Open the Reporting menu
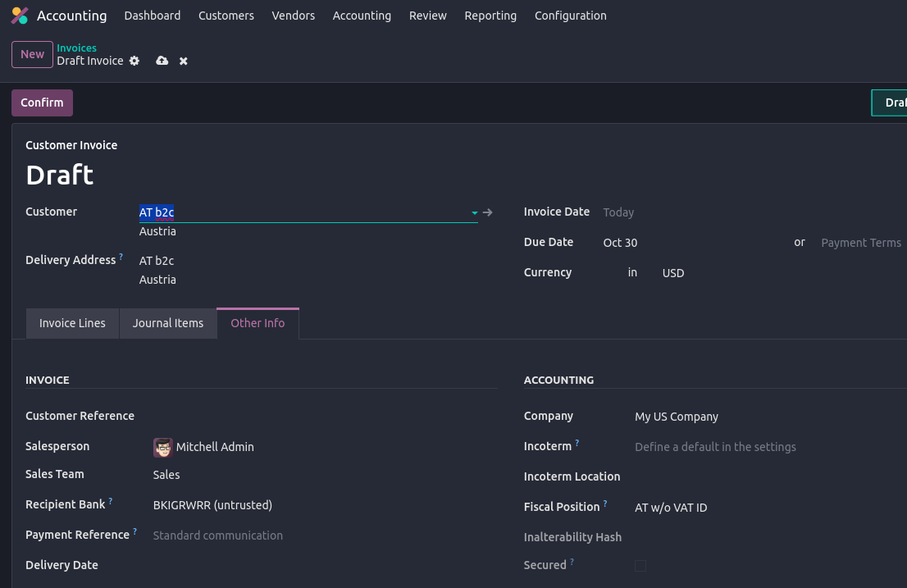The width and height of the screenshot is (907, 588). [490, 16]
